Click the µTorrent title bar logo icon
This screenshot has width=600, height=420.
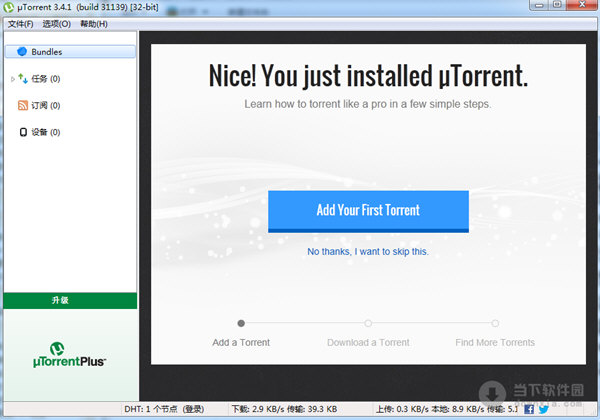point(8,7)
